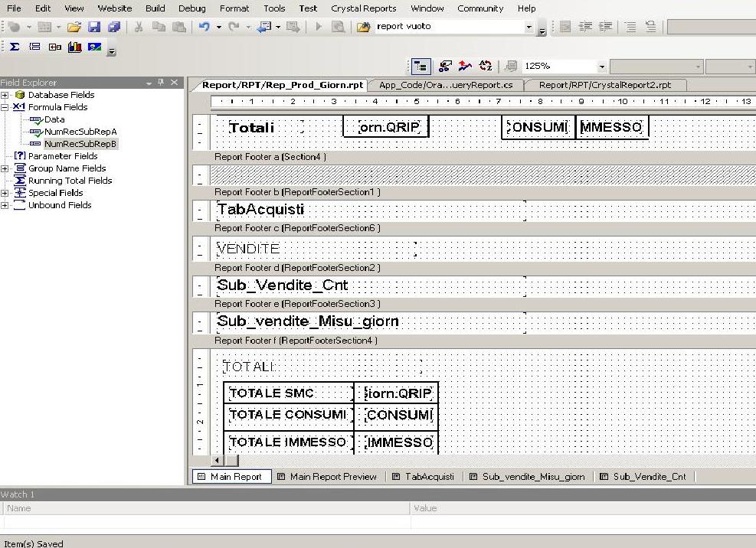This screenshot has height=548, width=756.
Task: Click the Save All icon
Action: pos(114,27)
